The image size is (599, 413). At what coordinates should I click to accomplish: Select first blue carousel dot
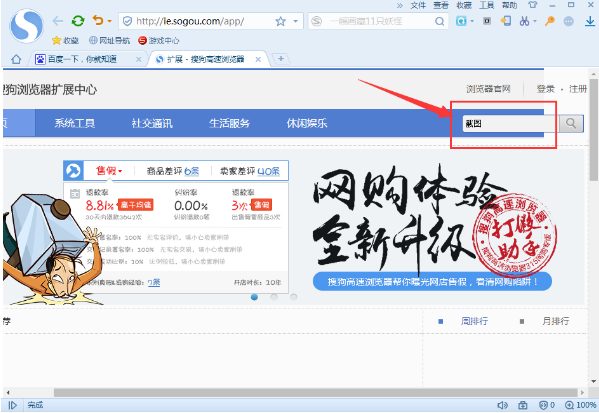[x=254, y=297]
